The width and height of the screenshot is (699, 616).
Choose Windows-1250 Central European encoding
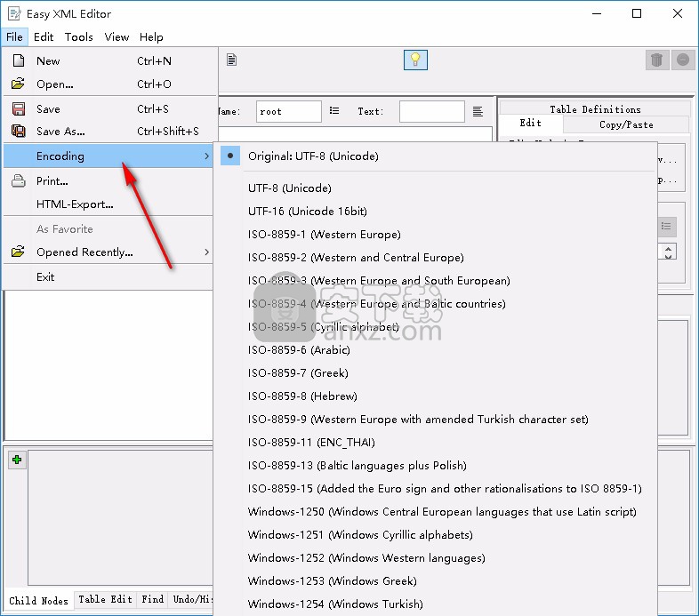pos(438,512)
